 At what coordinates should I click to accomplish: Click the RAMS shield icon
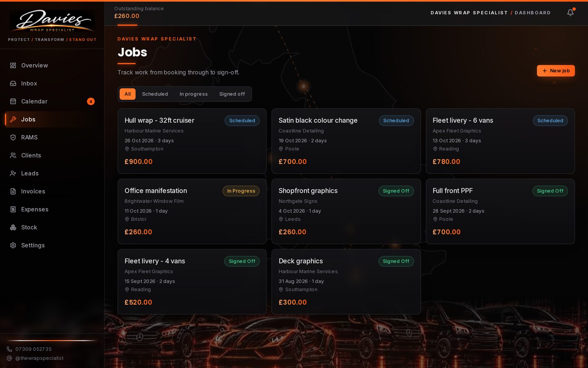coord(13,137)
